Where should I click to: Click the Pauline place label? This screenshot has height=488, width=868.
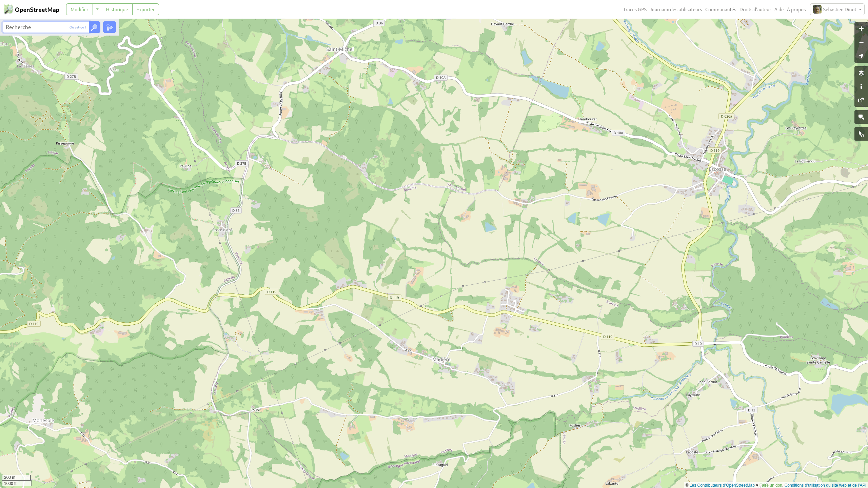tap(185, 166)
